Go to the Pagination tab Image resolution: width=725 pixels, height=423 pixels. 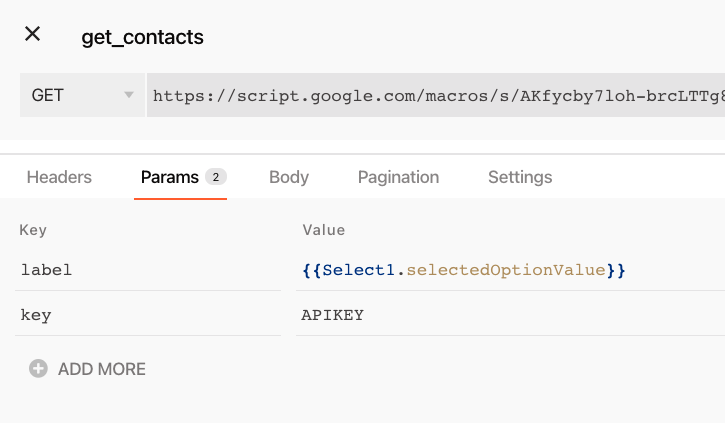[x=398, y=177]
